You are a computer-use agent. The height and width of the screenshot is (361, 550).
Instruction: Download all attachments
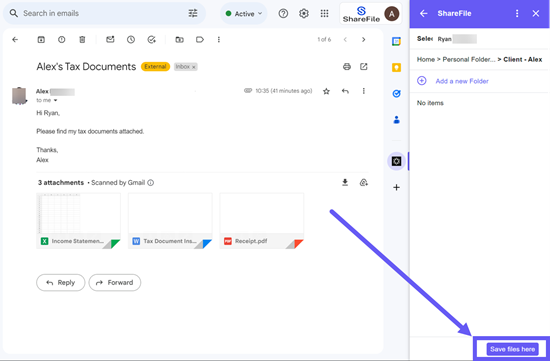tap(345, 182)
